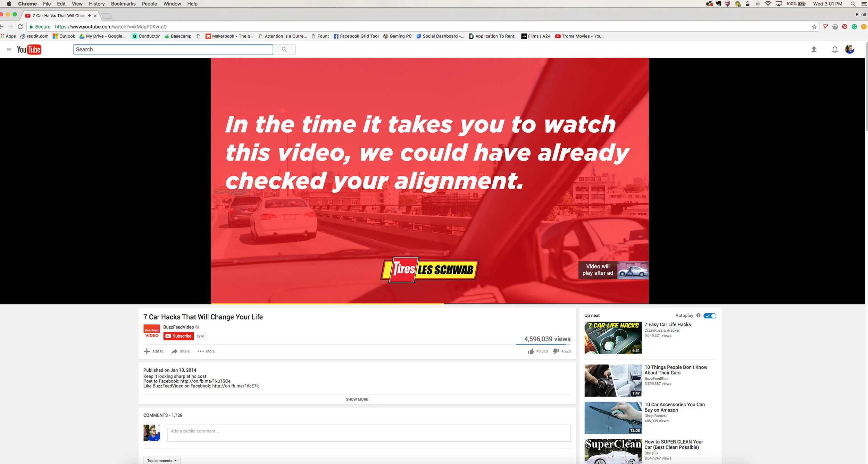Toggle the Autoplay switch off

[x=710, y=316]
